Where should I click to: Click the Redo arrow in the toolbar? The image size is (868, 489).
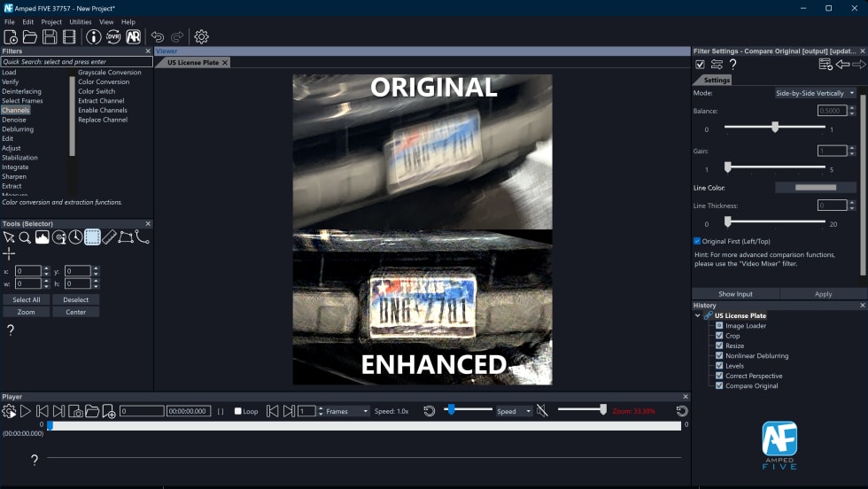177,37
